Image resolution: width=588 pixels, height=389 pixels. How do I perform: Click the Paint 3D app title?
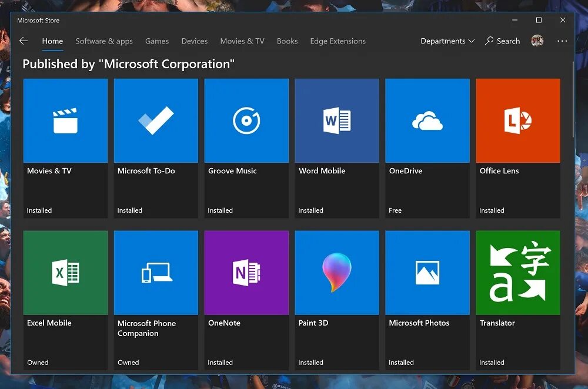coord(313,323)
